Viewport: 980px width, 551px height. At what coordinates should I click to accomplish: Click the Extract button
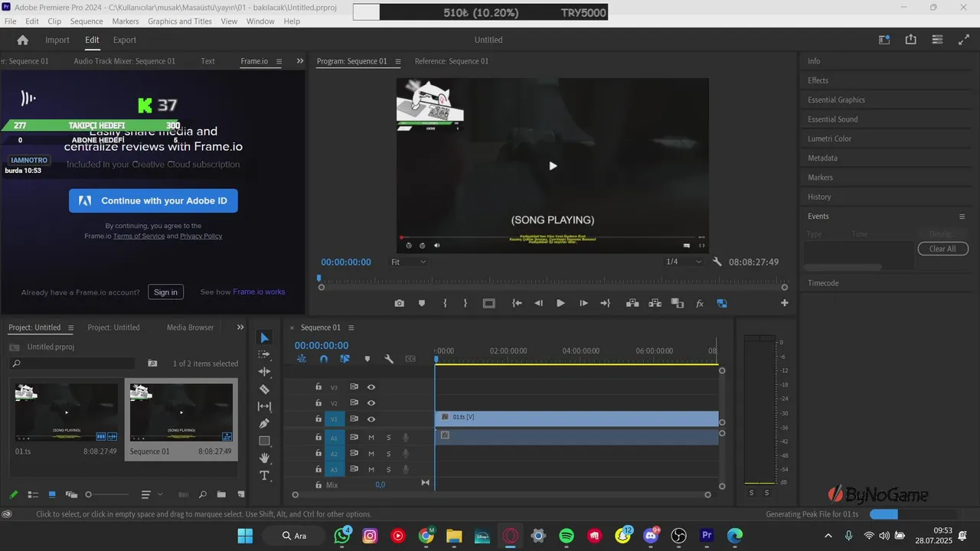655,303
